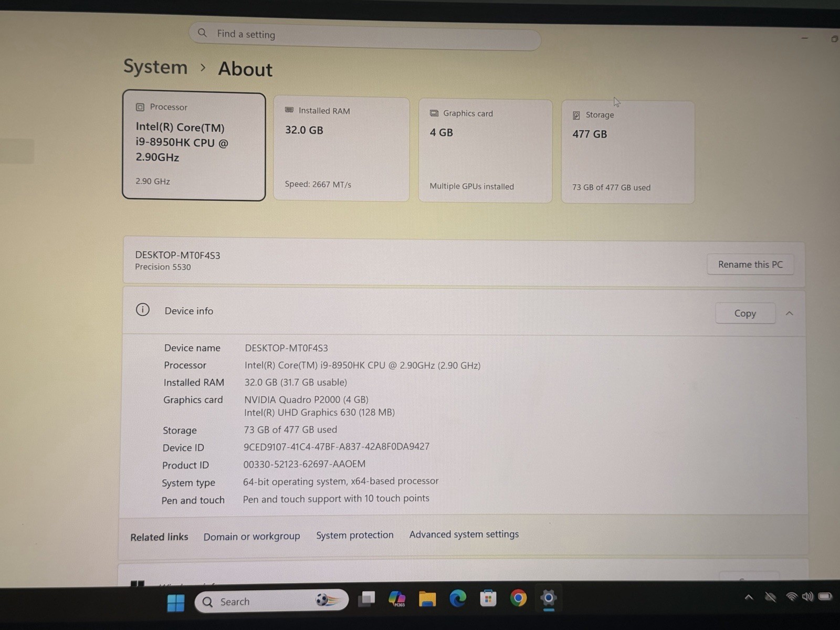840x630 pixels.
Task: Click the muted notification tray icon
Action: coord(770,597)
